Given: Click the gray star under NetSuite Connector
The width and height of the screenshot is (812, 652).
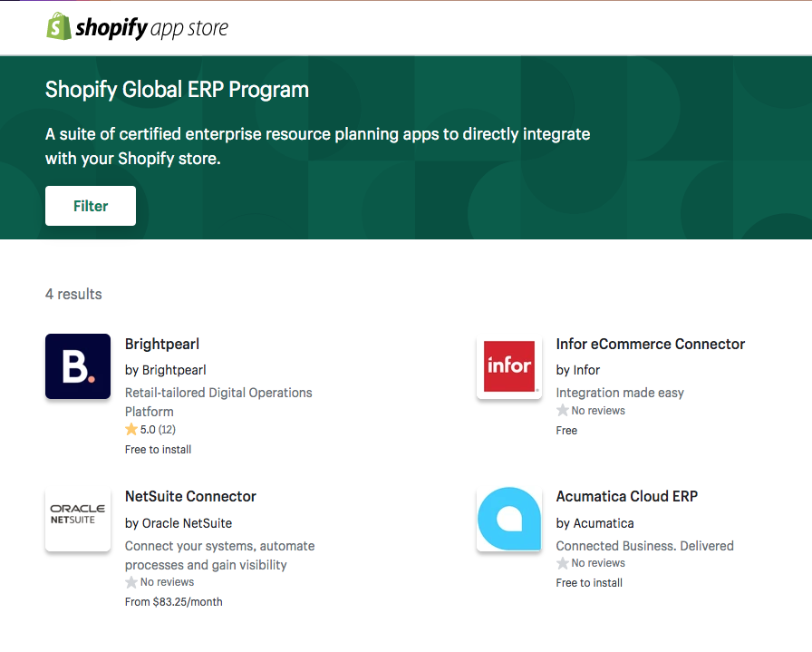Looking at the screenshot, I should 131,582.
